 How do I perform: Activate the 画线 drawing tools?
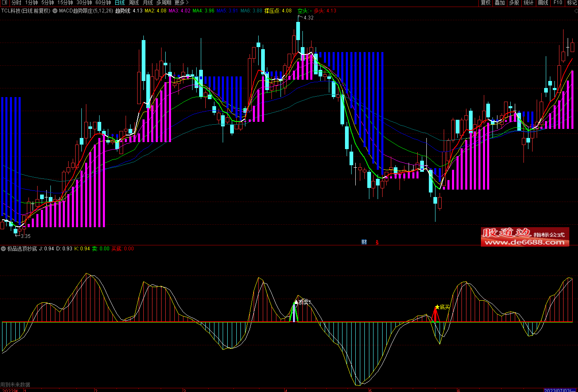543,3
